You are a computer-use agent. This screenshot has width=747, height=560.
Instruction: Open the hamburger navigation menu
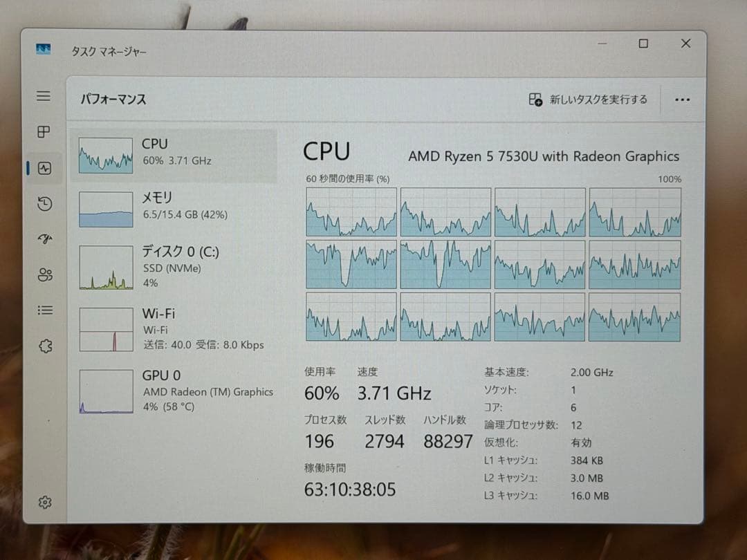point(44,95)
